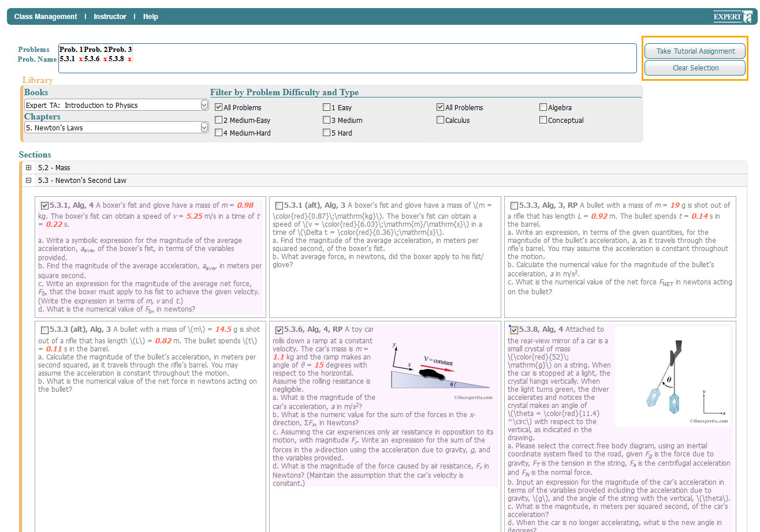Collapse the 5.3 - Newton's Second Law section
760x532 pixels.
[x=29, y=181]
